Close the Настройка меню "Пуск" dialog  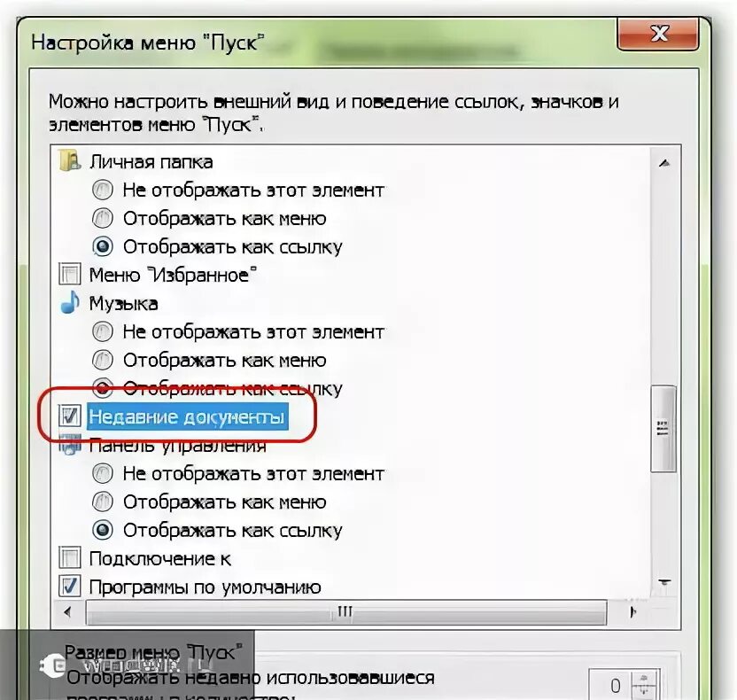(658, 34)
